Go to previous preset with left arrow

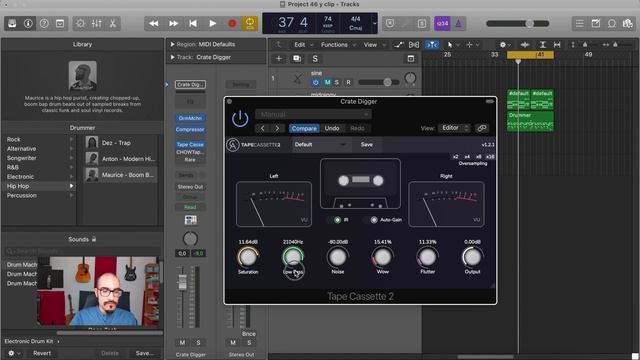pyautogui.click(x=262, y=128)
